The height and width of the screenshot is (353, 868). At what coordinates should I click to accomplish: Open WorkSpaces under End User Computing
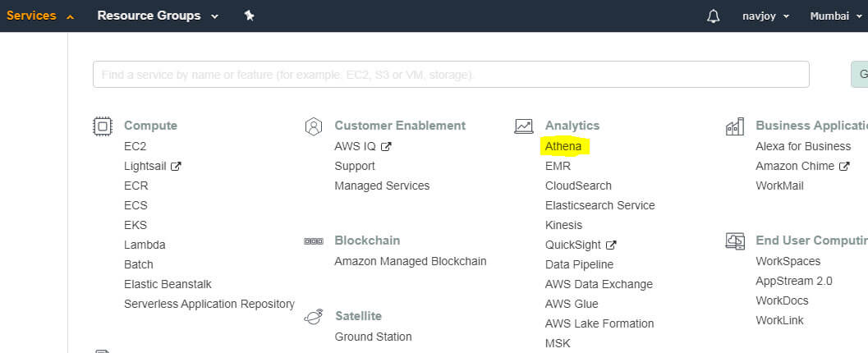point(788,261)
